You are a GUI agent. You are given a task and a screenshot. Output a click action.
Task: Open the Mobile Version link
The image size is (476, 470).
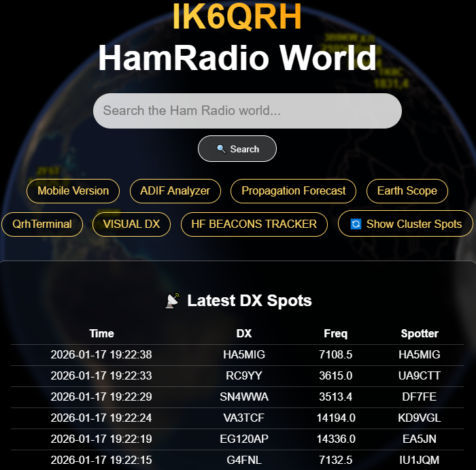[73, 191]
